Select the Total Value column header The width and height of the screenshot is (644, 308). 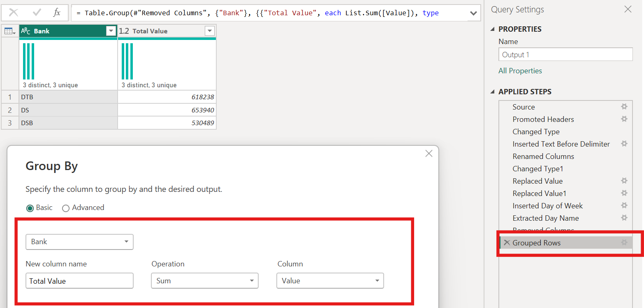pyautogui.click(x=167, y=31)
